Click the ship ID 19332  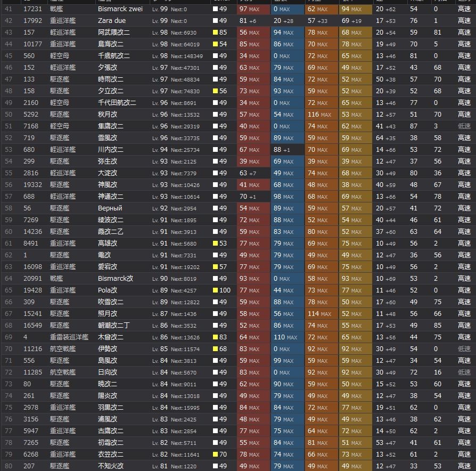tap(32, 185)
